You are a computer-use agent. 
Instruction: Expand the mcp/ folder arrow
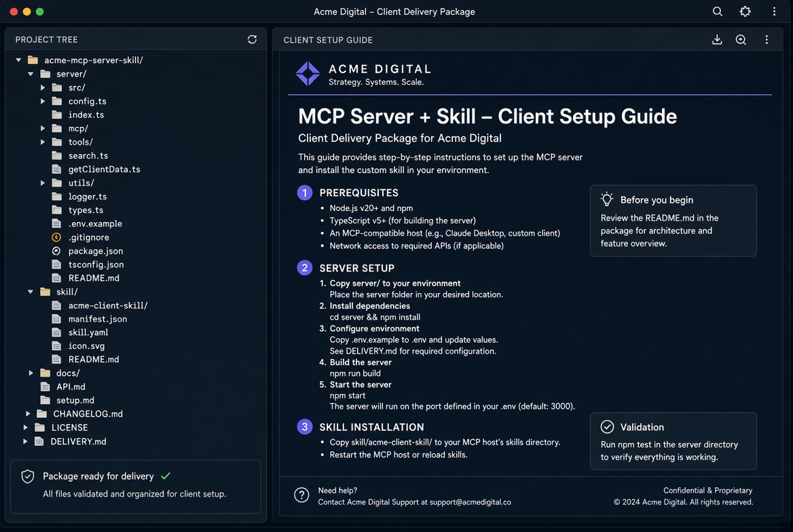(43, 128)
